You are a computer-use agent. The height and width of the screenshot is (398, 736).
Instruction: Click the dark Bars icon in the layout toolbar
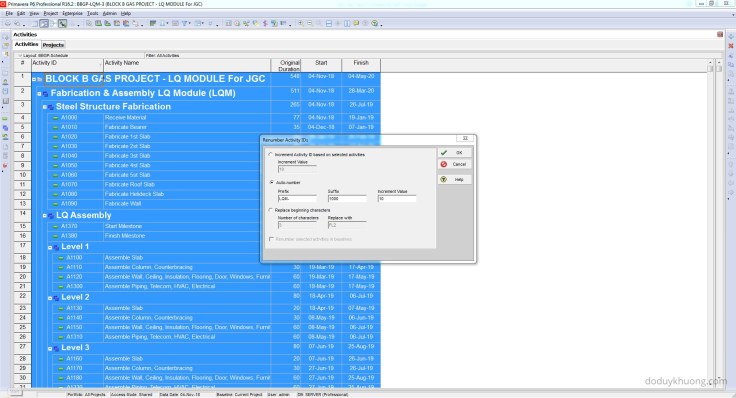tap(153, 23)
